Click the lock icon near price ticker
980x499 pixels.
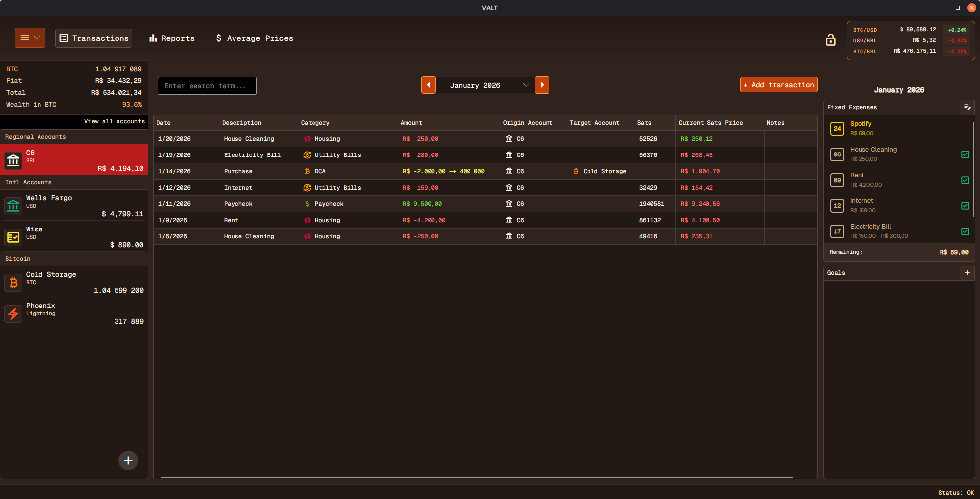click(x=830, y=40)
